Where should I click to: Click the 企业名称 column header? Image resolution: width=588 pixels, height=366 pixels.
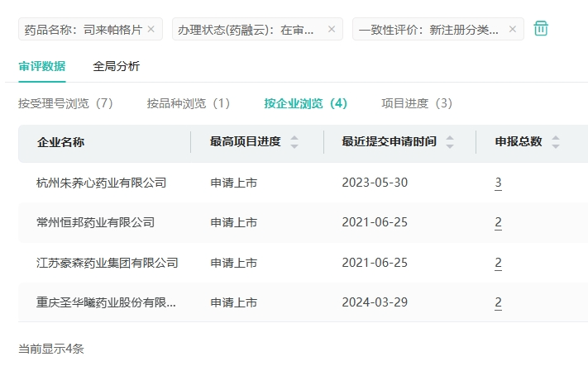point(60,142)
